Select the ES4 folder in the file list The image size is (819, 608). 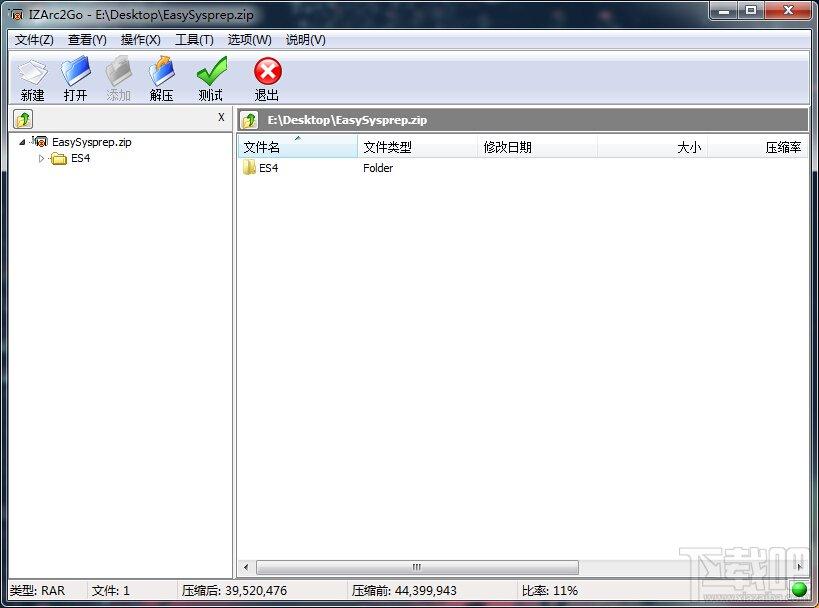point(268,168)
